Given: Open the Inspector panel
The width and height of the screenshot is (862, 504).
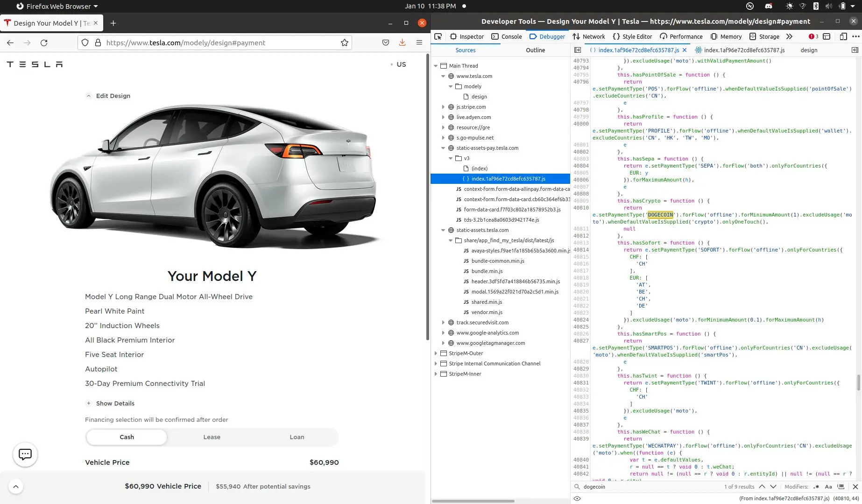Looking at the screenshot, I should (x=467, y=36).
